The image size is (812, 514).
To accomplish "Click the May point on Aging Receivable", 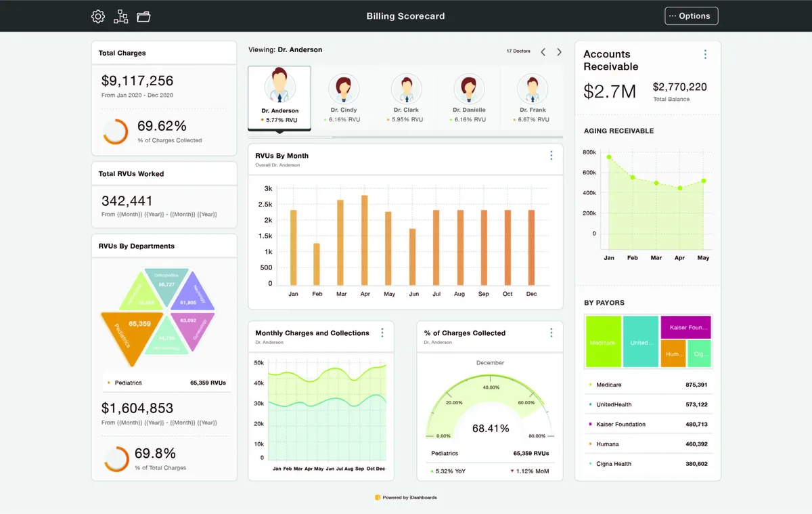I will point(704,181).
